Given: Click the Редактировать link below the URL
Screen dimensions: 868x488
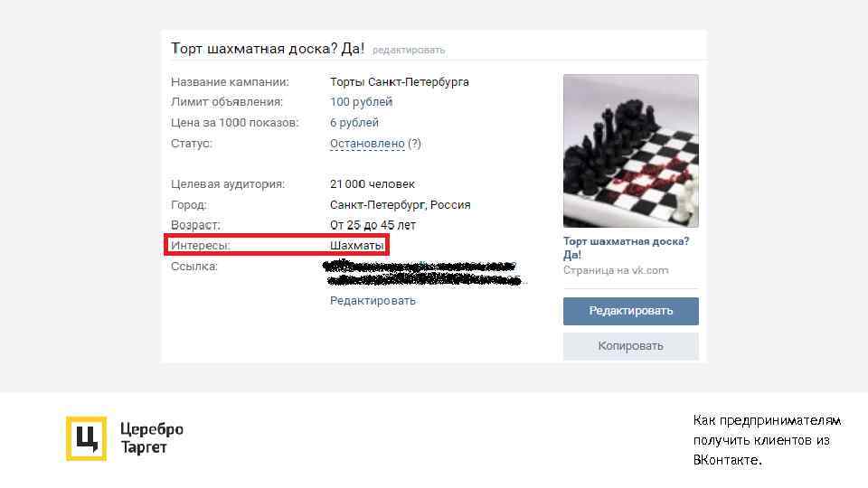Looking at the screenshot, I should coord(373,300).
